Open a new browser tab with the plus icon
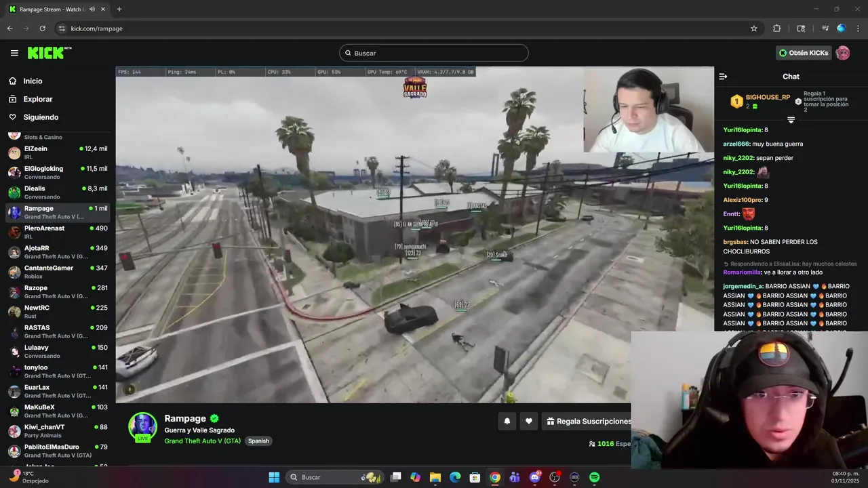The image size is (868, 488). (119, 9)
